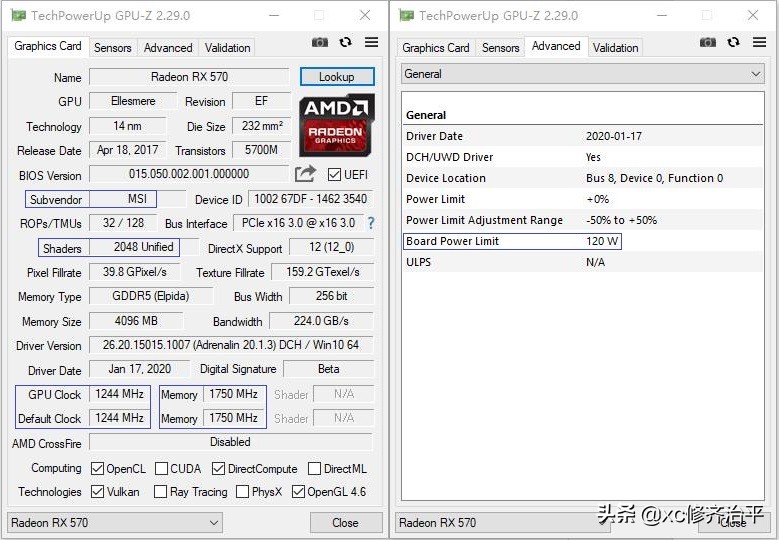Select the DCH/UWD Driver row
The height and width of the screenshot is (540, 779).
pos(583,157)
